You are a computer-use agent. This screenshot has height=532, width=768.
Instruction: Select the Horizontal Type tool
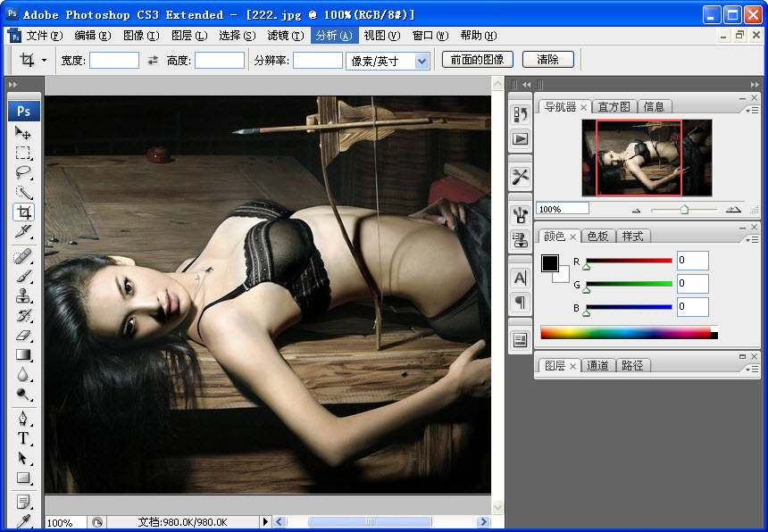click(23, 438)
